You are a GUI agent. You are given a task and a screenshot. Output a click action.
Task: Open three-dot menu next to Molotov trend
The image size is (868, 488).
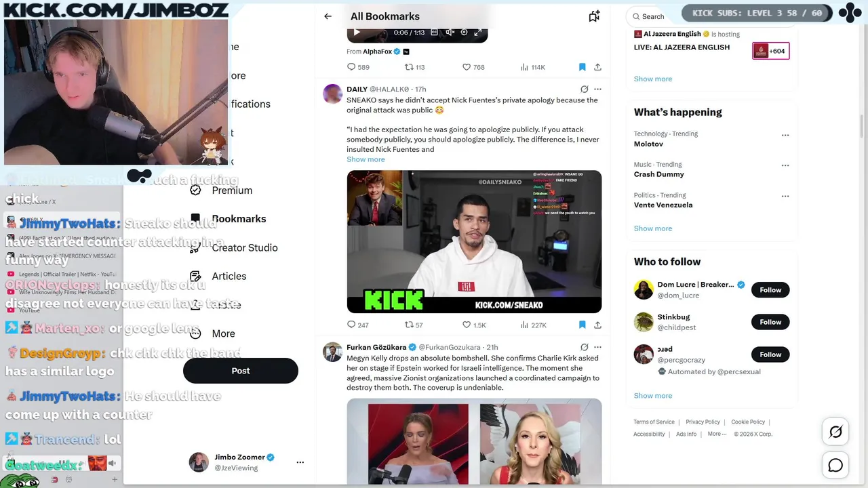(785, 135)
